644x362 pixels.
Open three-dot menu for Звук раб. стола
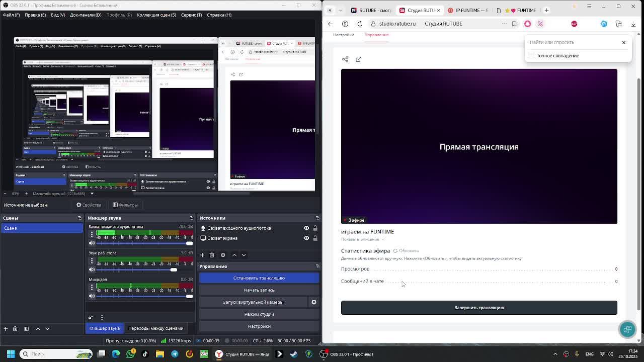(x=92, y=261)
